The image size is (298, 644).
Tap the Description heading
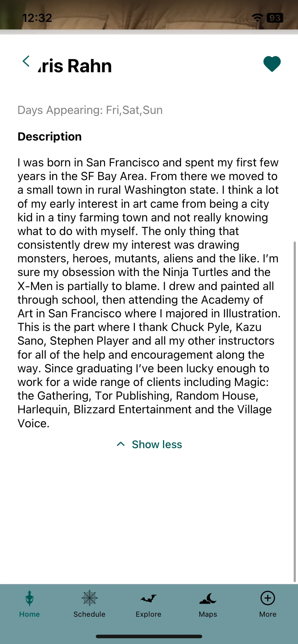50,137
